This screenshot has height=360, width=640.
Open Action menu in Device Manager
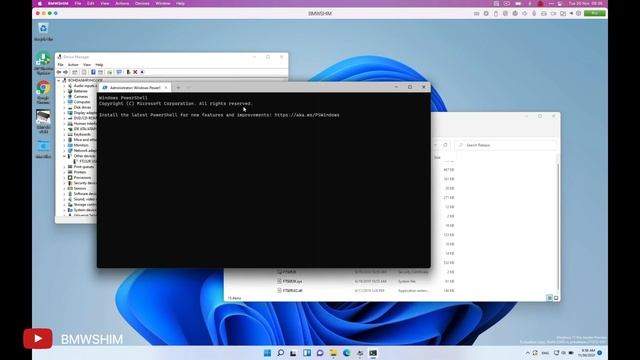(73, 65)
